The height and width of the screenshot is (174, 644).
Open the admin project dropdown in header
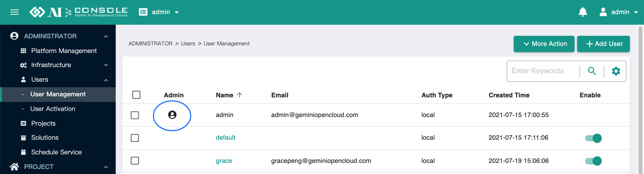point(165,12)
